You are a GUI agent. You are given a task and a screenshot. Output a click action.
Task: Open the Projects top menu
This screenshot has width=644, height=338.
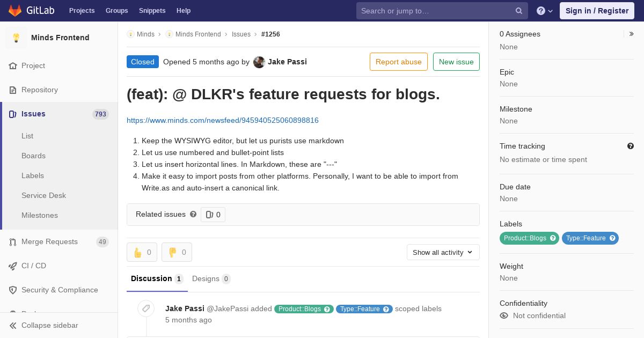(x=82, y=11)
